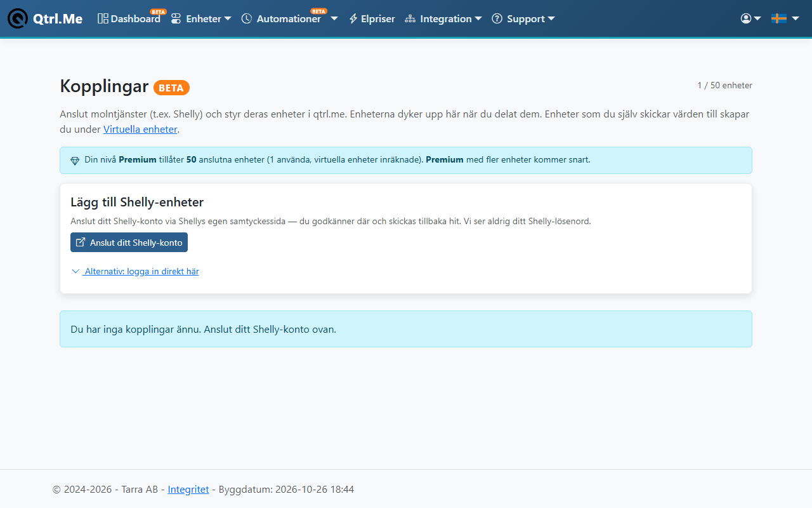Open the Swedish flag language selector
This screenshot has height=508, width=812.
pyautogui.click(x=785, y=18)
